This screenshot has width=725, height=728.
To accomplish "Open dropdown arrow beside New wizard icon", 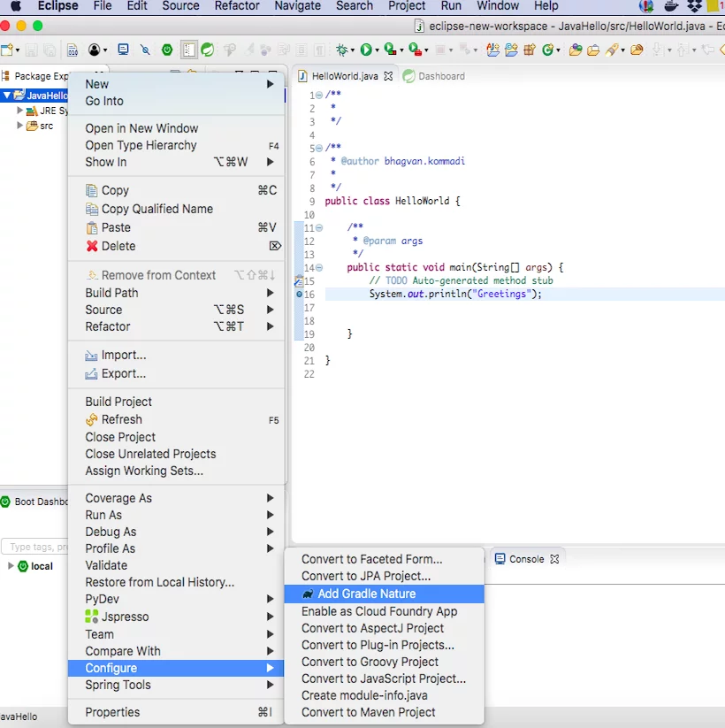I will pos(17,50).
